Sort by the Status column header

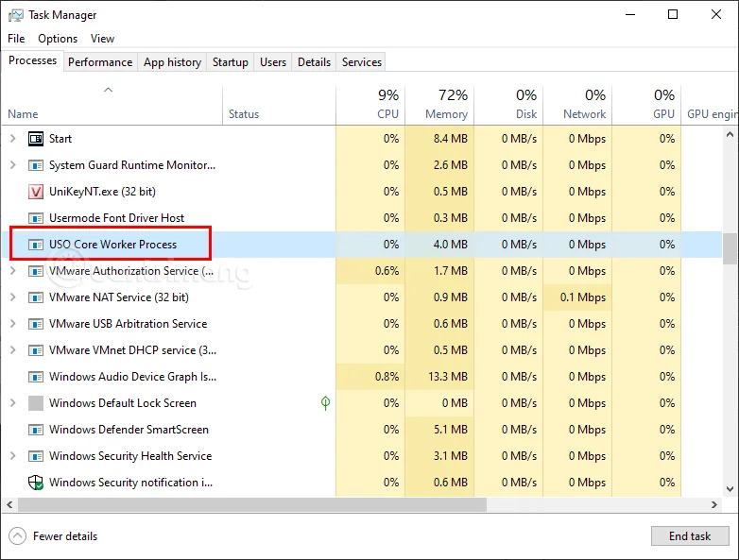coord(279,106)
